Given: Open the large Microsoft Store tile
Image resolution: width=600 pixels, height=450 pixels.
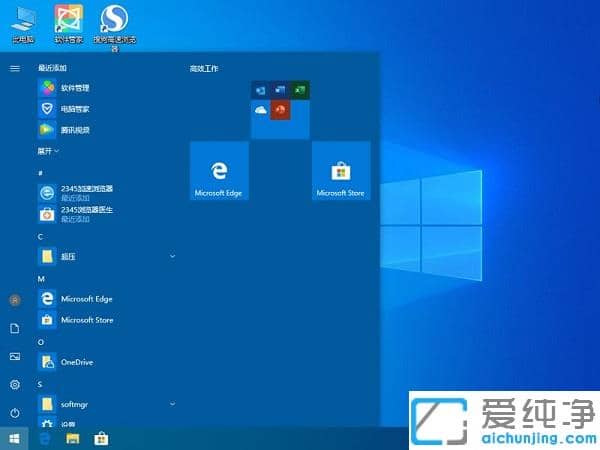Looking at the screenshot, I should pyautogui.click(x=341, y=171).
